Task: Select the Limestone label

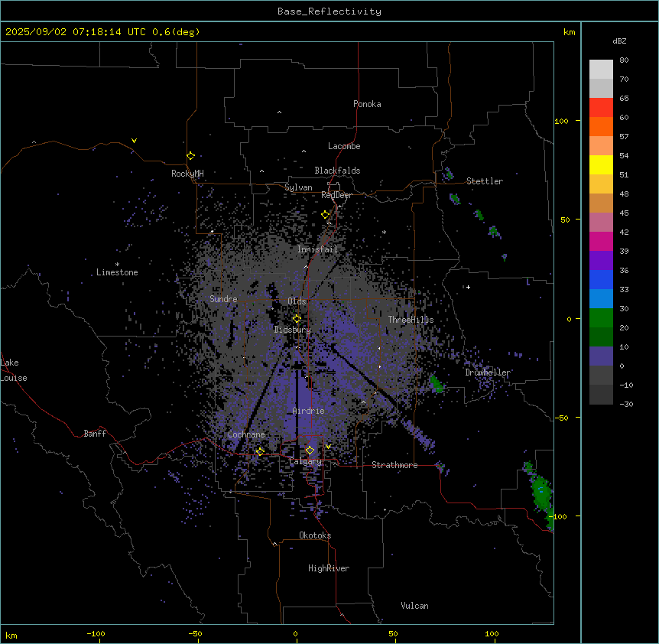Action: tap(117, 272)
